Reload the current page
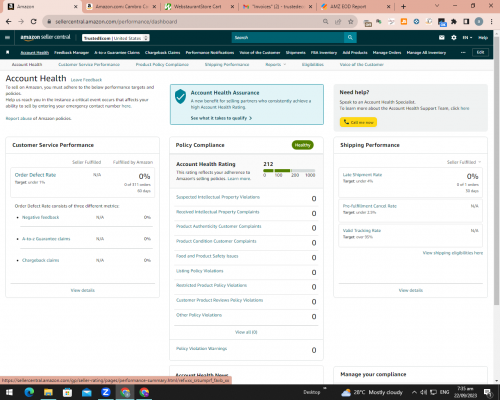Viewport: 500px width, 400px height. click(33, 22)
